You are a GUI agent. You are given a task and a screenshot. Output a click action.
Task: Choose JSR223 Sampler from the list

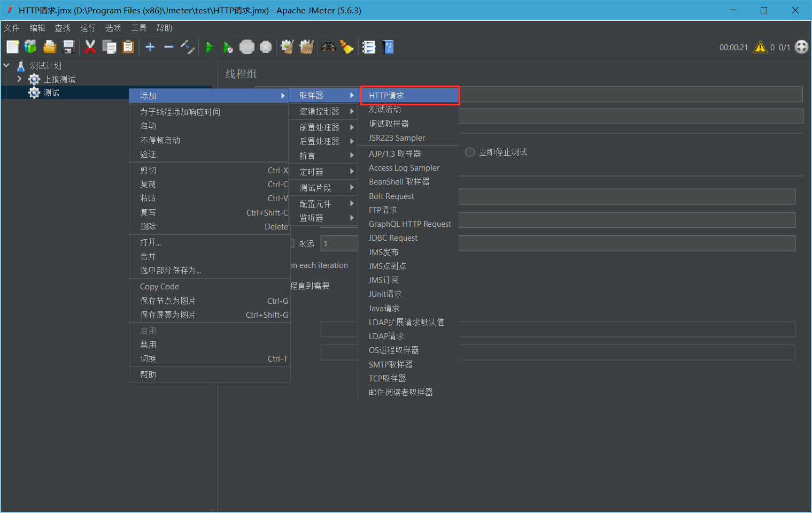click(x=408, y=138)
